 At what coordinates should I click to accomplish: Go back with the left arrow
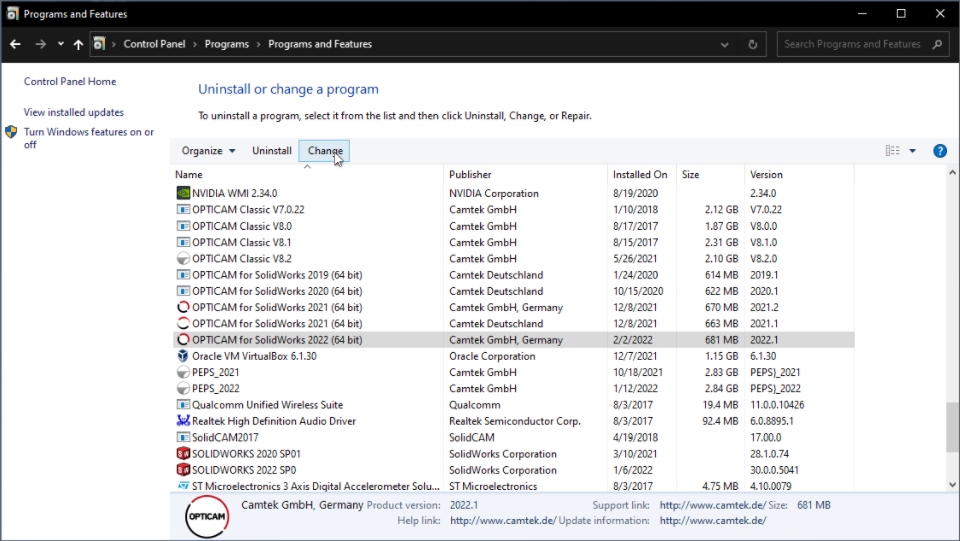tap(15, 44)
